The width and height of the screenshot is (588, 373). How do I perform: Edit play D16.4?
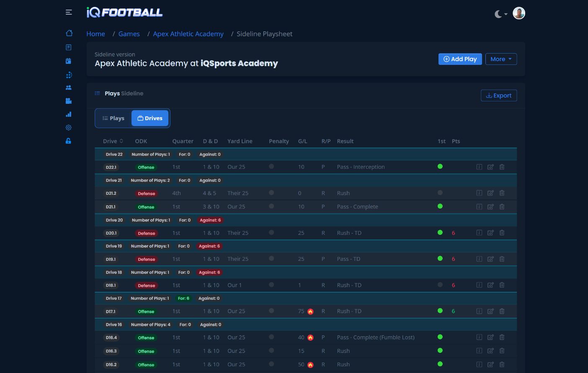click(490, 337)
